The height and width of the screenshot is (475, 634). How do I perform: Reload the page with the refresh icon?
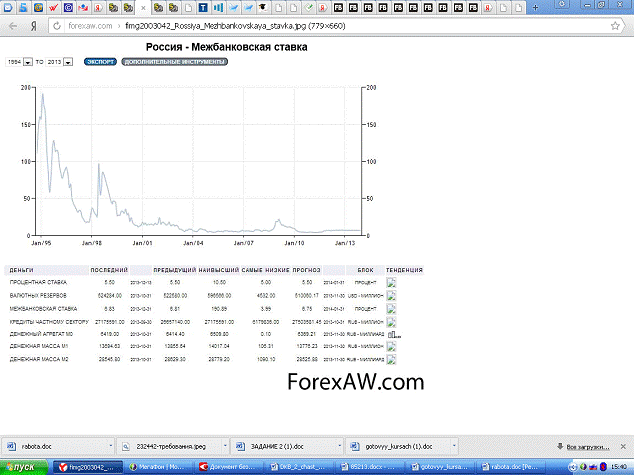(x=57, y=26)
